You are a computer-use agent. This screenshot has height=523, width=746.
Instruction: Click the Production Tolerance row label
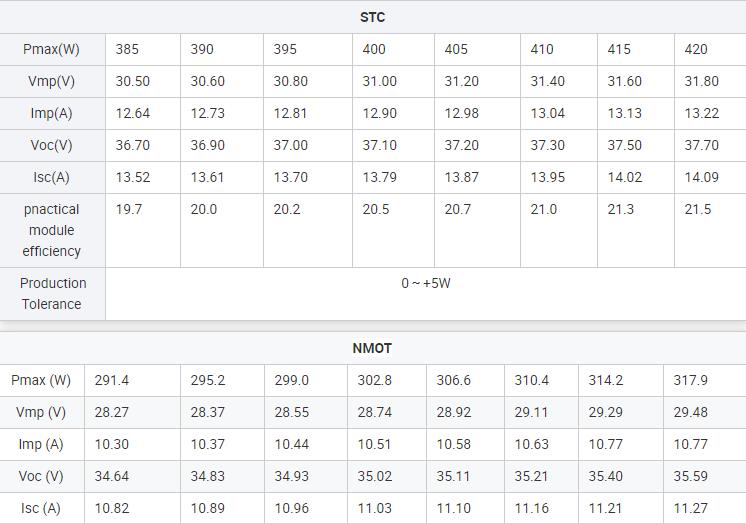point(52,294)
